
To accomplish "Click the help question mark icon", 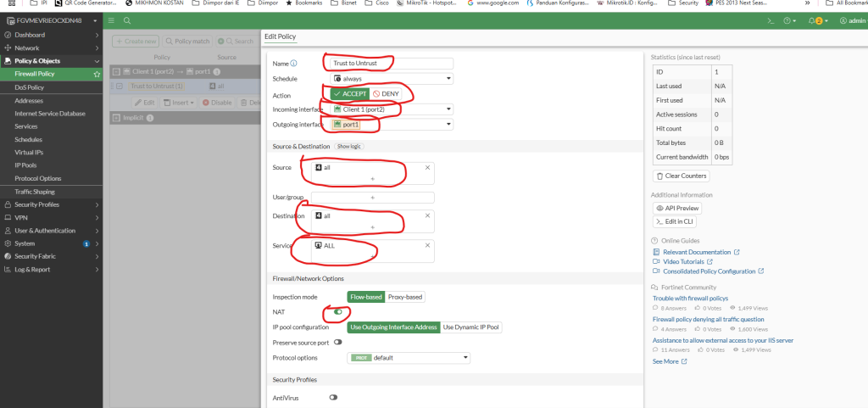I will (788, 20).
